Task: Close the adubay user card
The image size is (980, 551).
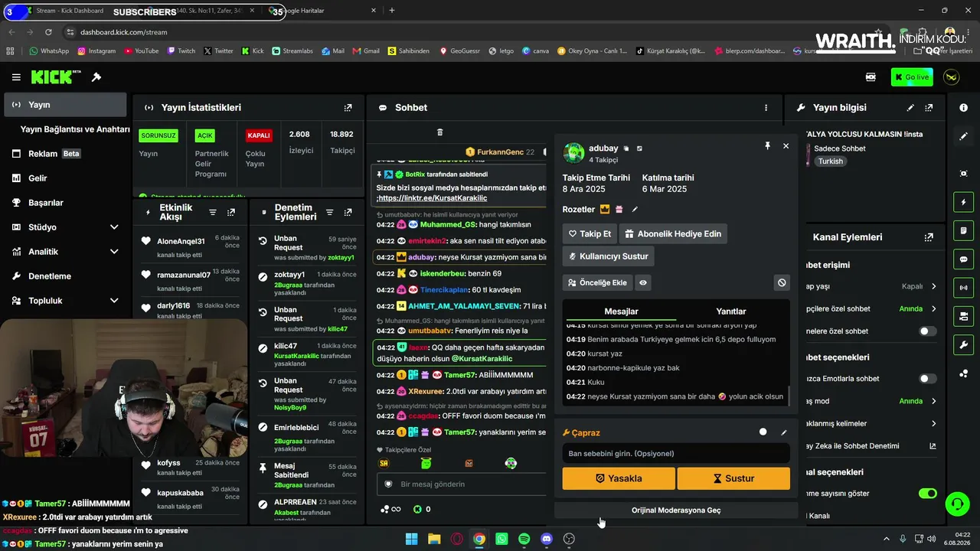Action: (786, 145)
